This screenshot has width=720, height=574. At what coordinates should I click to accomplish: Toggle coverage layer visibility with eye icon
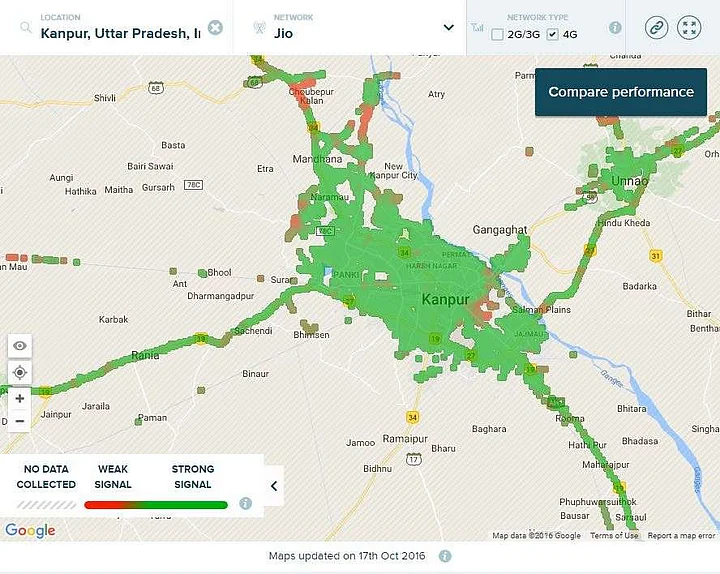click(x=20, y=346)
